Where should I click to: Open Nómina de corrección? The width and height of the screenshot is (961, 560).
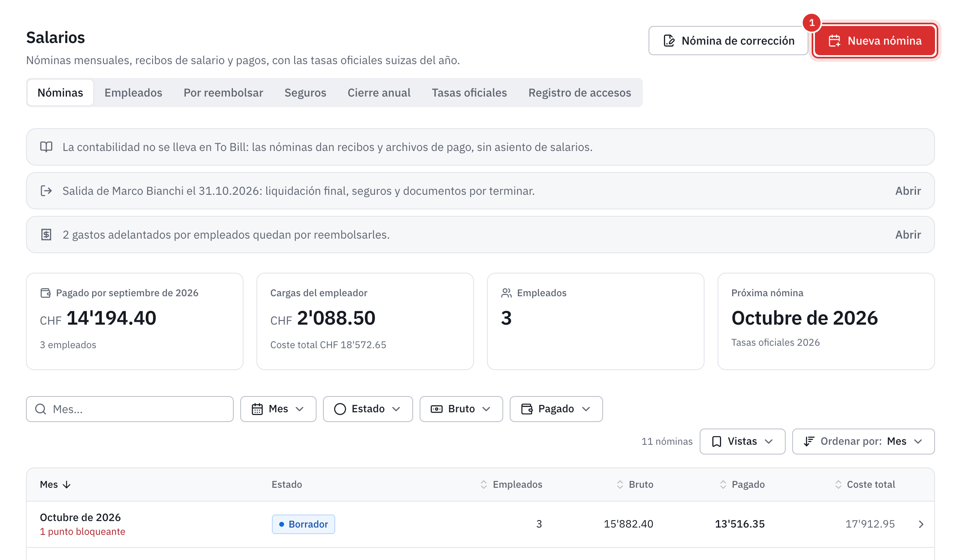tap(728, 41)
